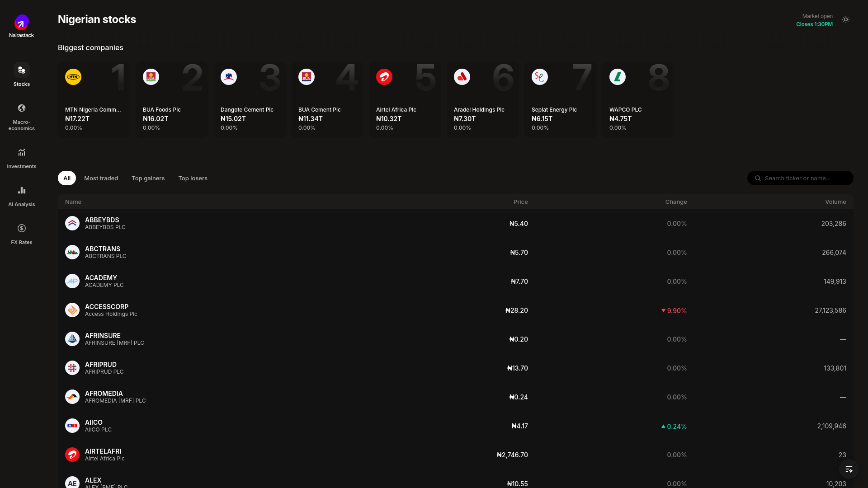
Task: Click the Nairastack logo icon
Action: coord(22,22)
